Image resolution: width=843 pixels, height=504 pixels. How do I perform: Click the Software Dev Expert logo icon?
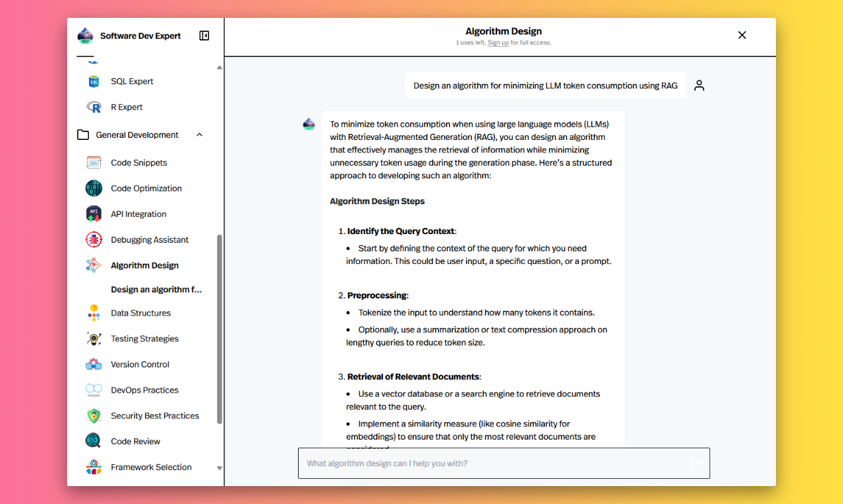pos(85,36)
